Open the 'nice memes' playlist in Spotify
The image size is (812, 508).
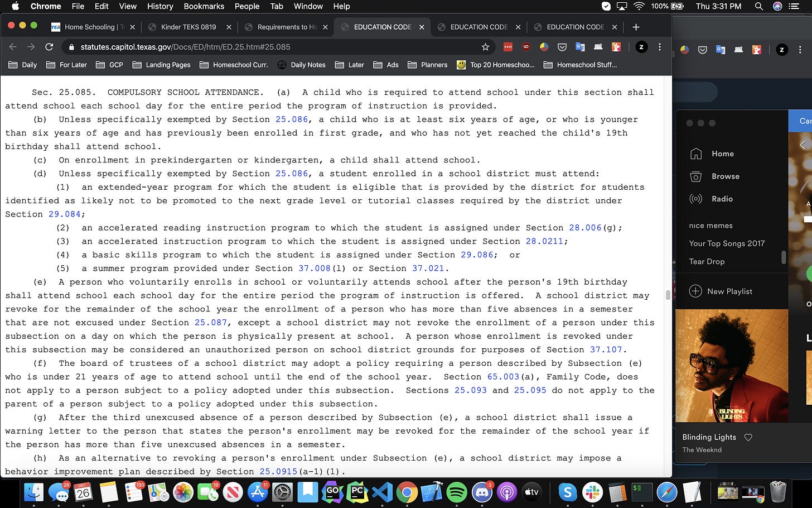(711, 226)
